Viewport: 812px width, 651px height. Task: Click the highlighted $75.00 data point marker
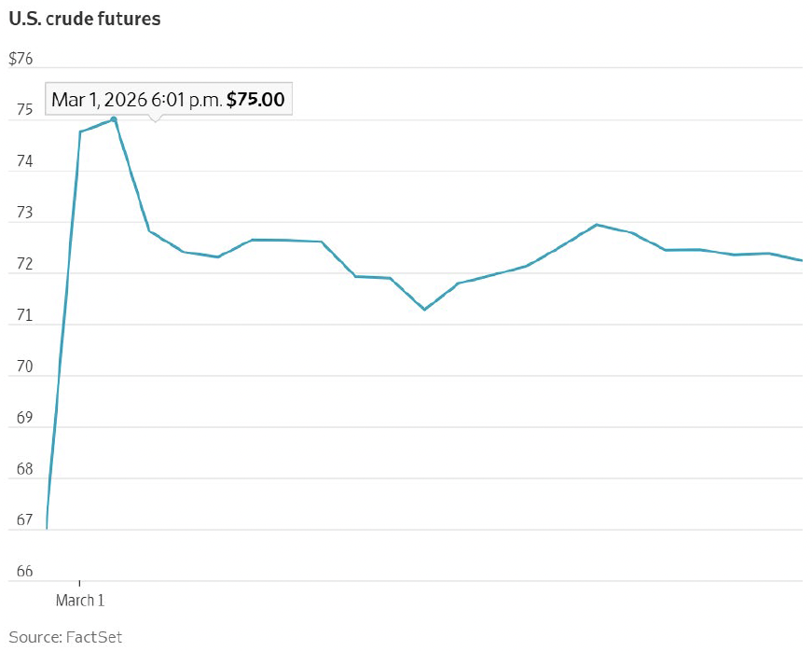coord(114,119)
